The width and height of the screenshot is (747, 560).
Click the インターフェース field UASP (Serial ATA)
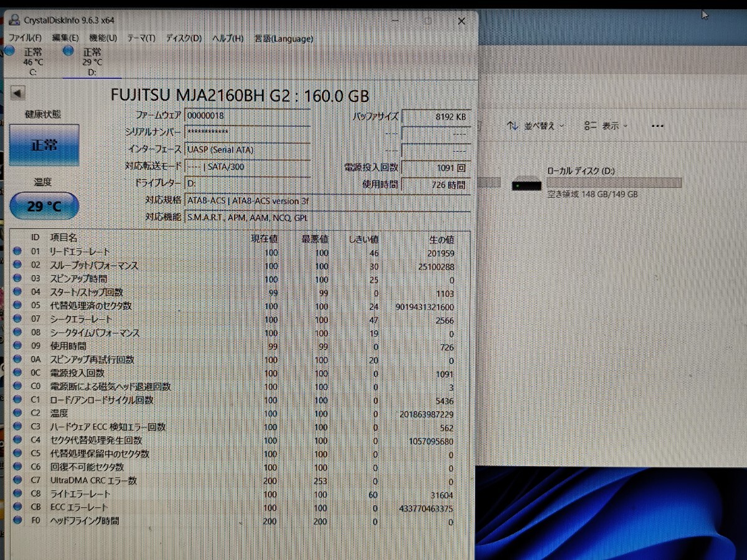pos(247,149)
